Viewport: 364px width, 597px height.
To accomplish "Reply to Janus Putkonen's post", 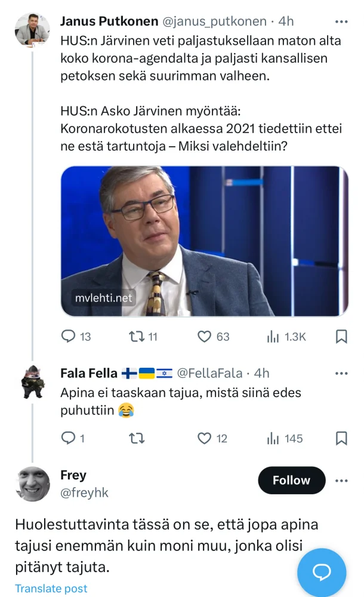I will point(69,337).
